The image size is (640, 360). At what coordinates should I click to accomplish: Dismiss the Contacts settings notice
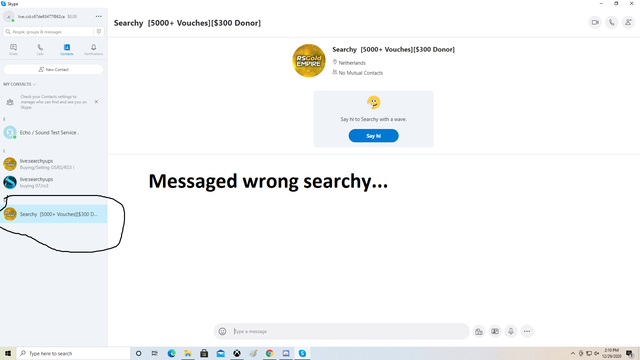[x=96, y=102]
